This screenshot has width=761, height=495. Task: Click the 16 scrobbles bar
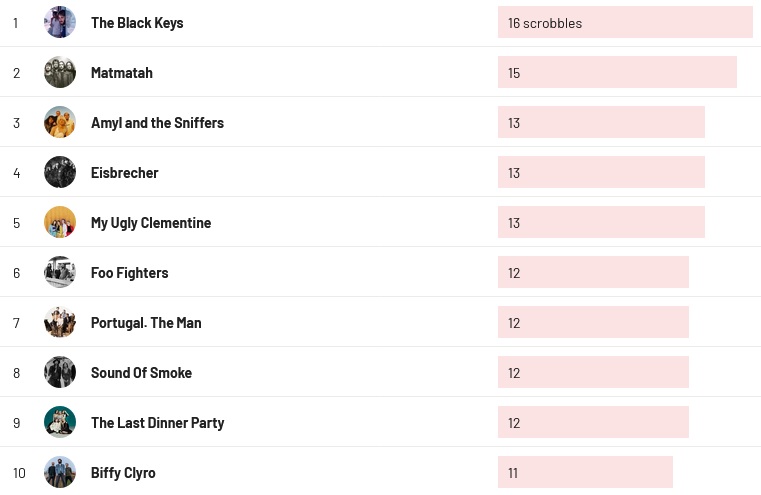(x=625, y=22)
